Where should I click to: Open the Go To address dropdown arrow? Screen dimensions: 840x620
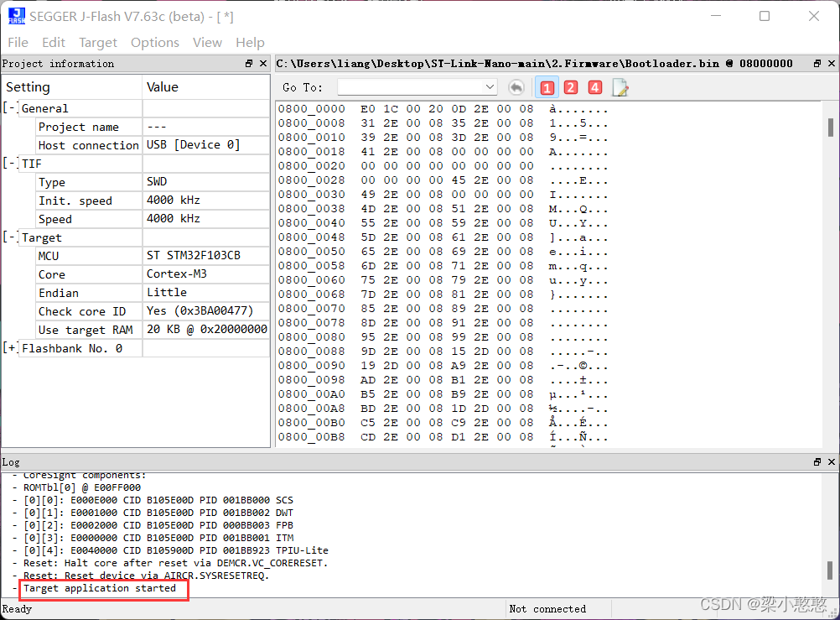pos(489,87)
